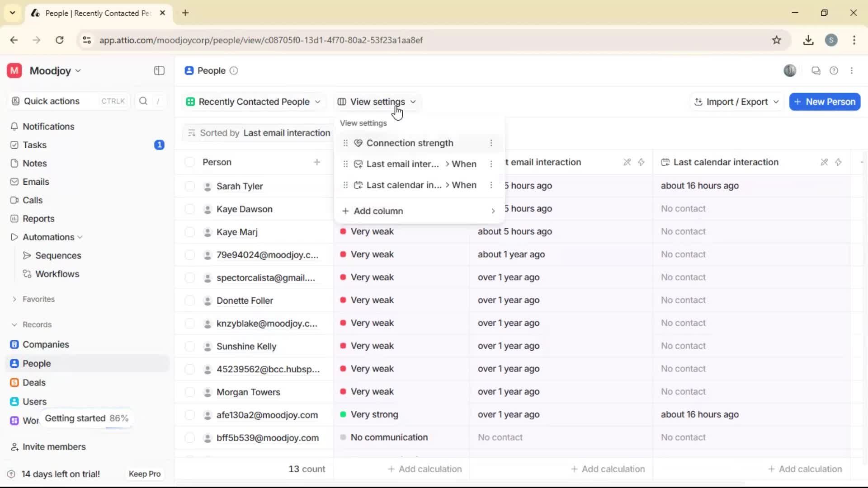Viewport: 868px width, 488px height.
Task: Open Connection strength options via three dots
Action: [x=491, y=143]
